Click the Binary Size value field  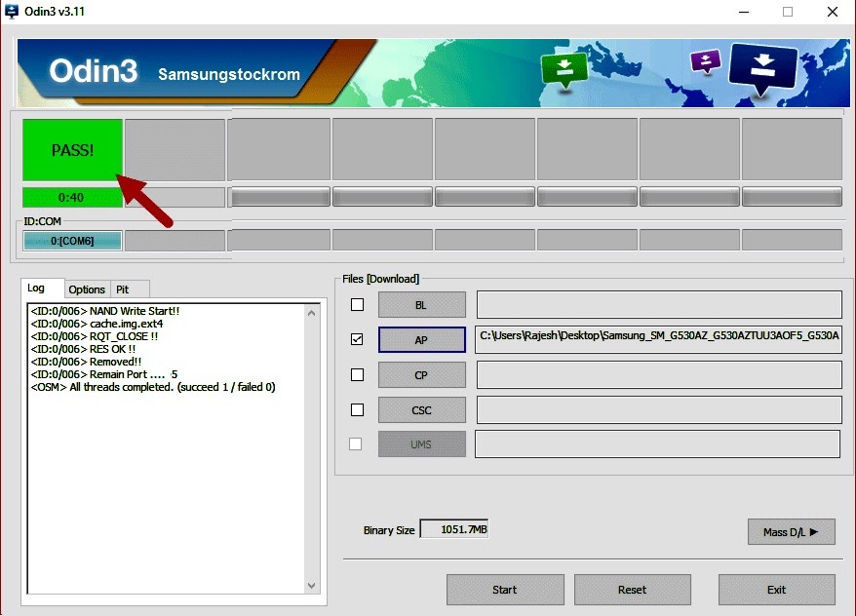point(454,528)
